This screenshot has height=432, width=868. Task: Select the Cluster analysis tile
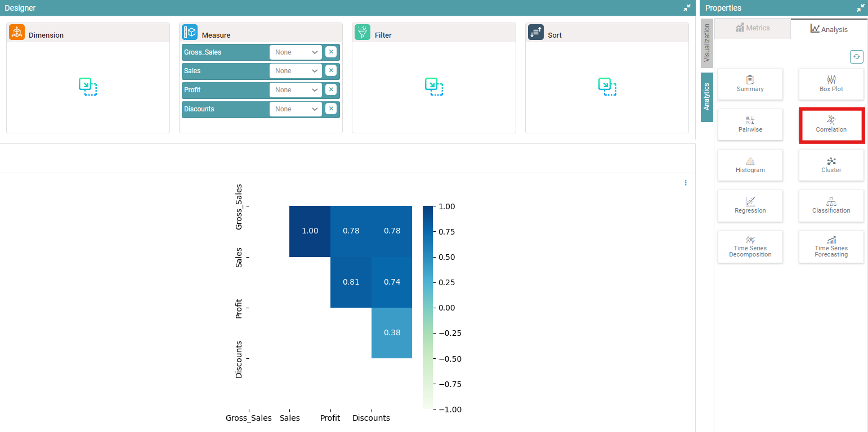coord(831,165)
